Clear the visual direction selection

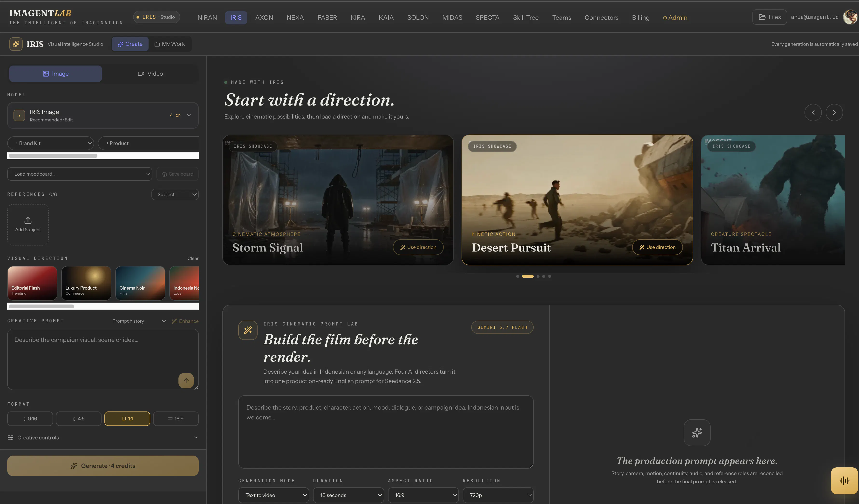click(193, 259)
